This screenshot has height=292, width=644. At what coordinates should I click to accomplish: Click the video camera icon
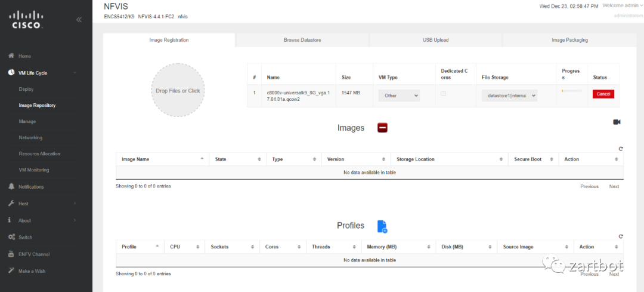point(617,122)
